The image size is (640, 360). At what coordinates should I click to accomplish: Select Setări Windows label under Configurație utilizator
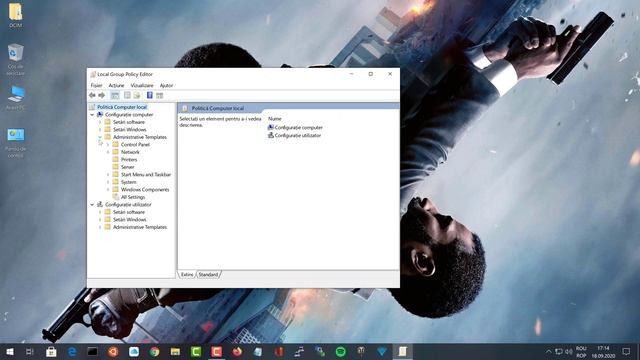pos(129,220)
